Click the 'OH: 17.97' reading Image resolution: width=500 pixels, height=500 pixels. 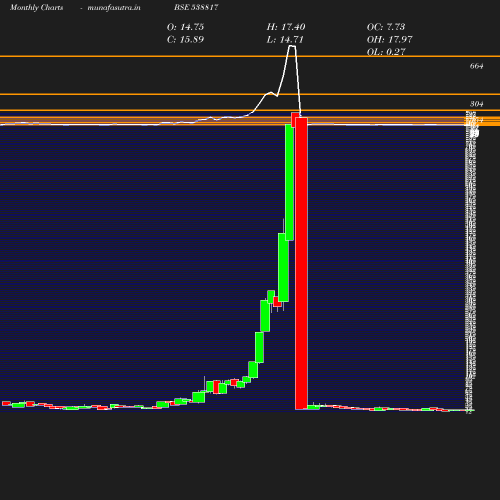pos(390,40)
